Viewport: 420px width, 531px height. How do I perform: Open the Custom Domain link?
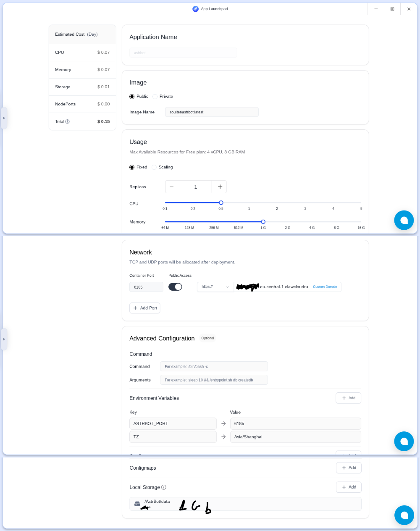coord(325,287)
